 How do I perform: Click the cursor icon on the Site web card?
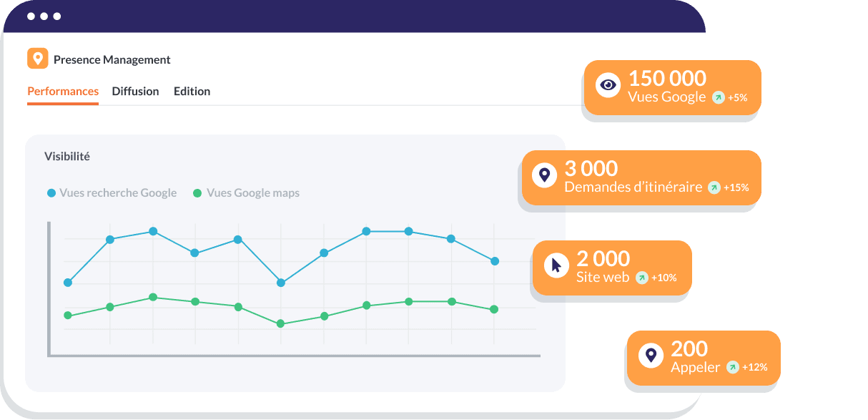(555, 266)
